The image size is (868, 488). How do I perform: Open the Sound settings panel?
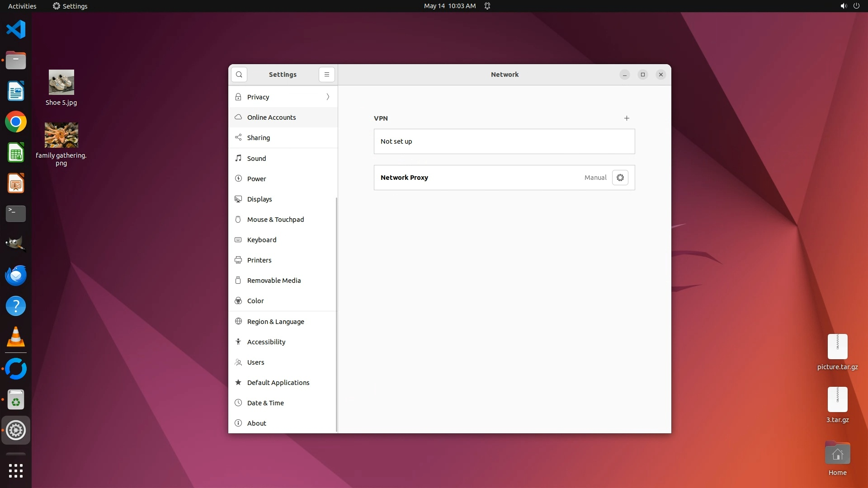coord(256,159)
